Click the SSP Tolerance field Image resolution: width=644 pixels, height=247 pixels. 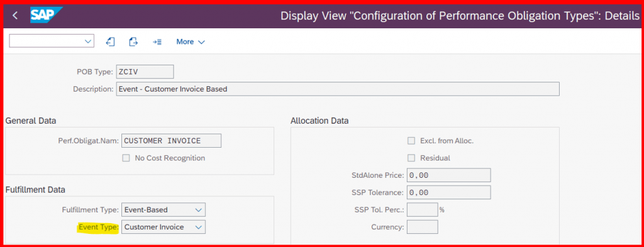pos(448,192)
